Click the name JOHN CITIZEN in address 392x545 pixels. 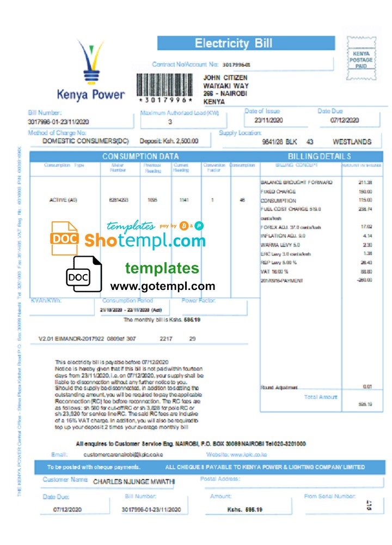tap(225, 77)
